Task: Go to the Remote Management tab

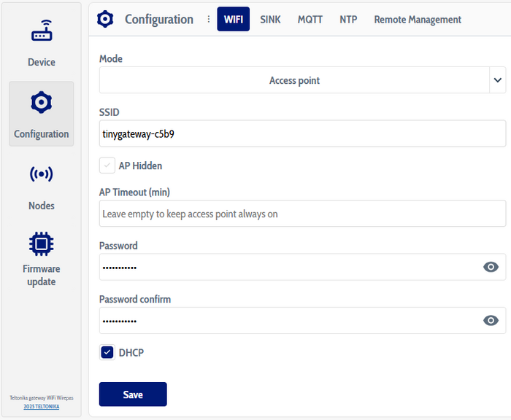Action: (418, 20)
